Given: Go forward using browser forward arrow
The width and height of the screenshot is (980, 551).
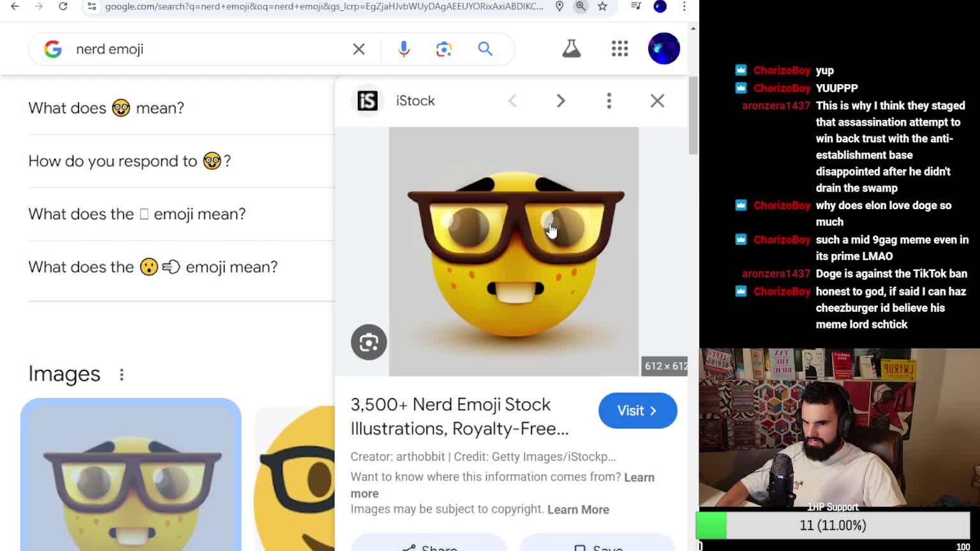Looking at the screenshot, I should point(39,6).
